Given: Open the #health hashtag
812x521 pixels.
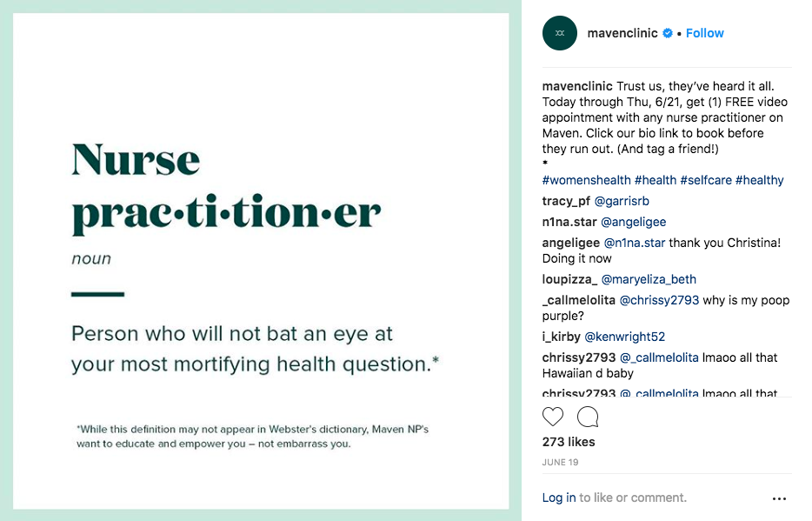Looking at the screenshot, I should point(656,180).
